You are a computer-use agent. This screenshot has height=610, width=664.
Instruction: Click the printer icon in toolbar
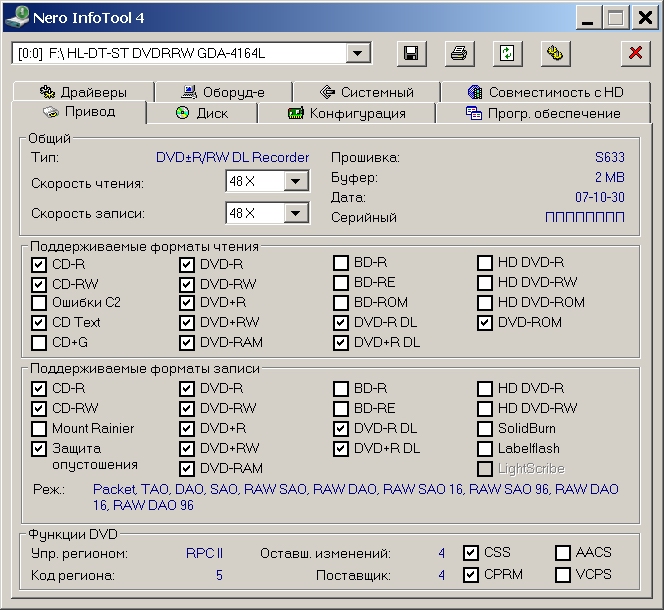[x=458, y=54]
